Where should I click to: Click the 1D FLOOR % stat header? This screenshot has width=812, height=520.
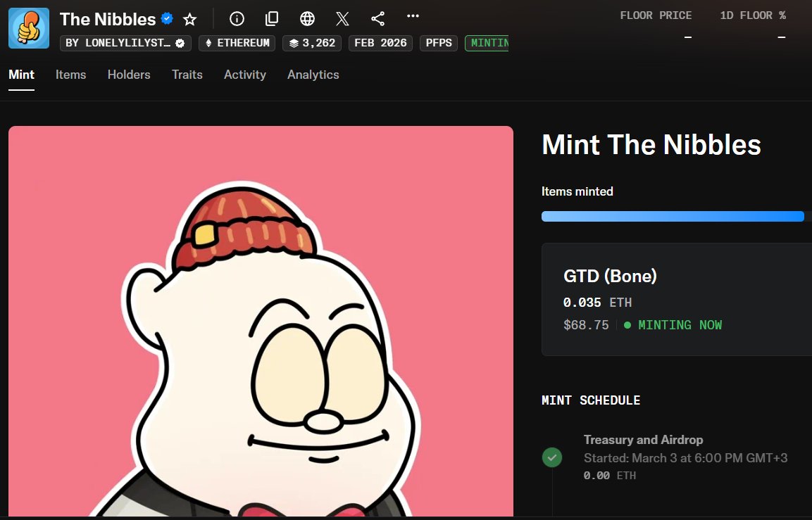753,15
